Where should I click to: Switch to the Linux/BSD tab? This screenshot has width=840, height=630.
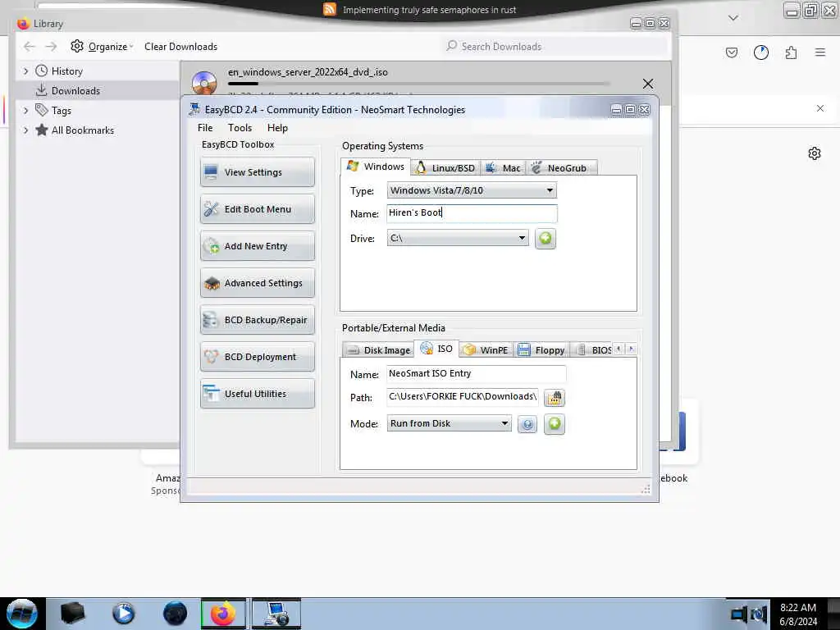[445, 168]
